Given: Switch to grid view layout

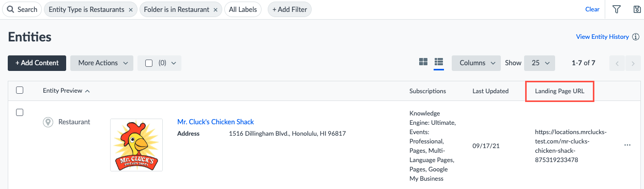Looking at the screenshot, I should click(423, 63).
